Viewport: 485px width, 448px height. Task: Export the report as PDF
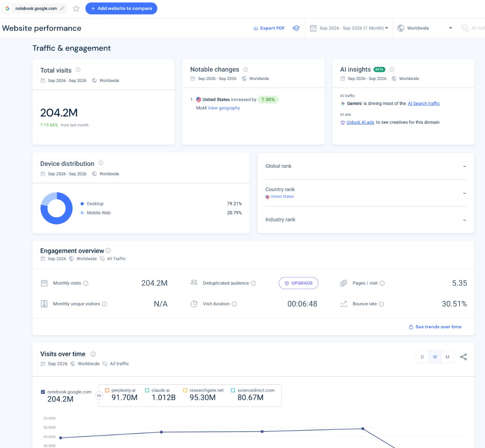coord(269,28)
